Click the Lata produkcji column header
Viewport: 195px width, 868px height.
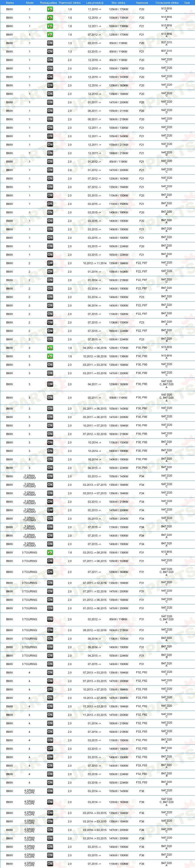tap(95, 3)
